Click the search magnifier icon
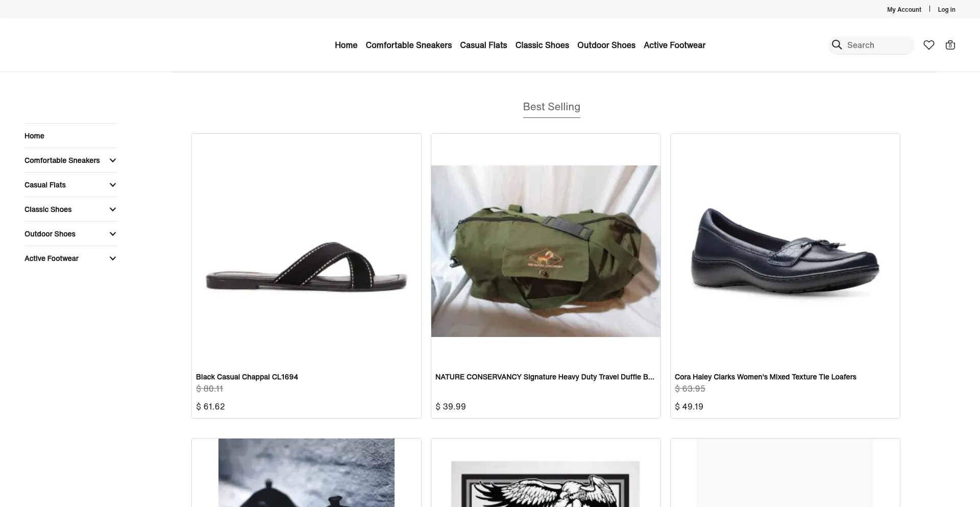This screenshot has width=980, height=507. (837, 45)
